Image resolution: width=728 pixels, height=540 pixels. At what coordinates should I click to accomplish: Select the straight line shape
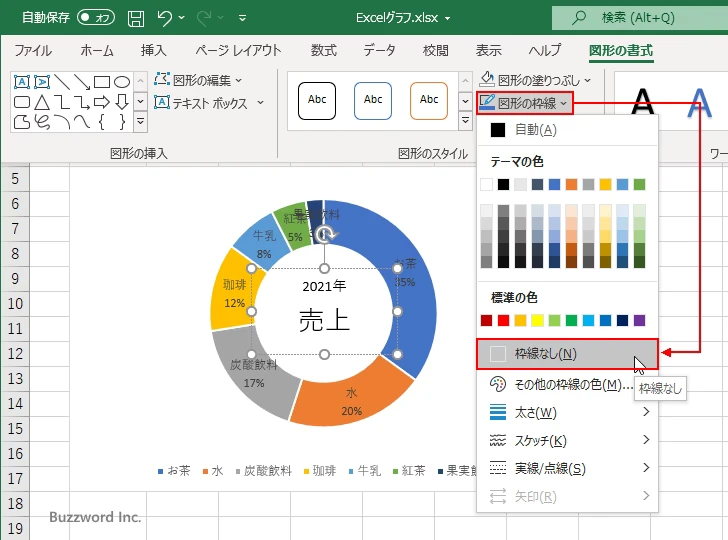pyautogui.click(x=62, y=82)
